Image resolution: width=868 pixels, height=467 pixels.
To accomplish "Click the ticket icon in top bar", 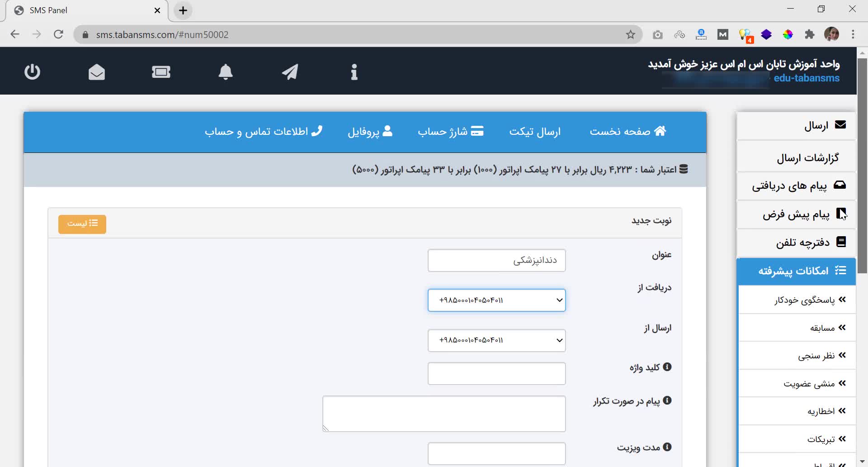I will (x=161, y=72).
